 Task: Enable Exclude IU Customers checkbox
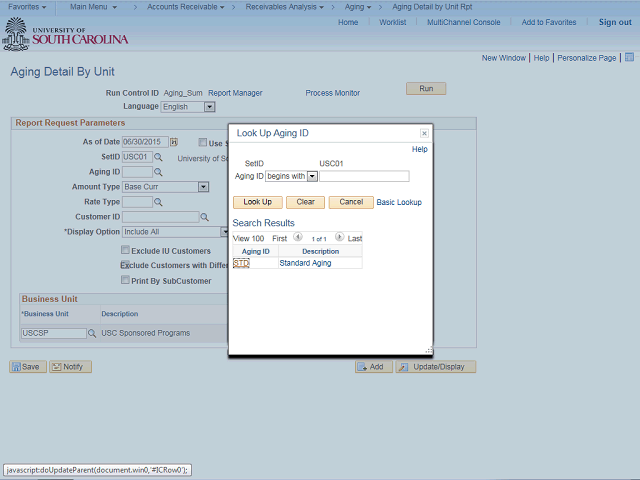click(125, 250)
